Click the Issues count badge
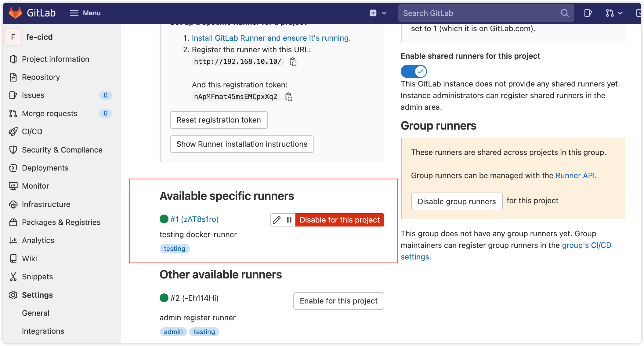The image size is (644, 346). tap(106, 95)
